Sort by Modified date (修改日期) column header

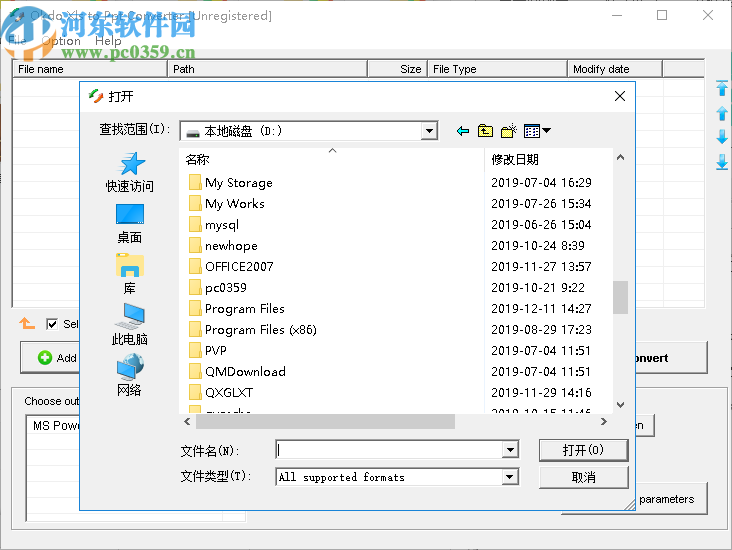pos(548,160)
